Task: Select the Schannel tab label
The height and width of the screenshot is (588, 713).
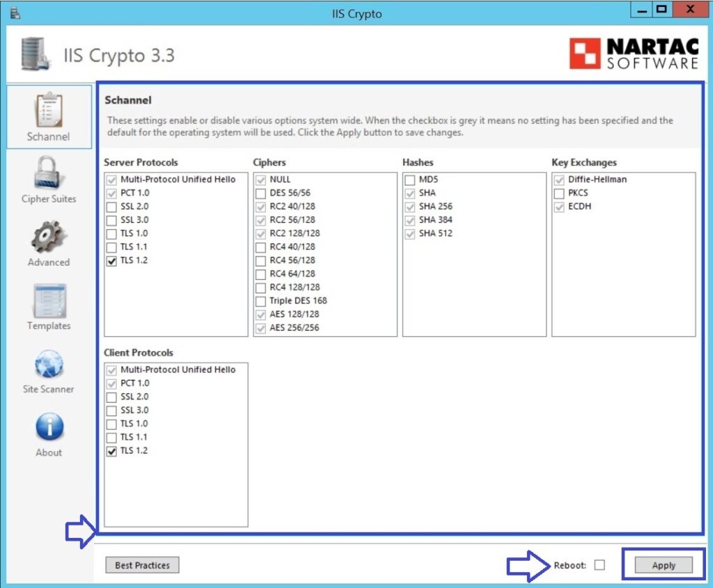Action: coord(48,136)
